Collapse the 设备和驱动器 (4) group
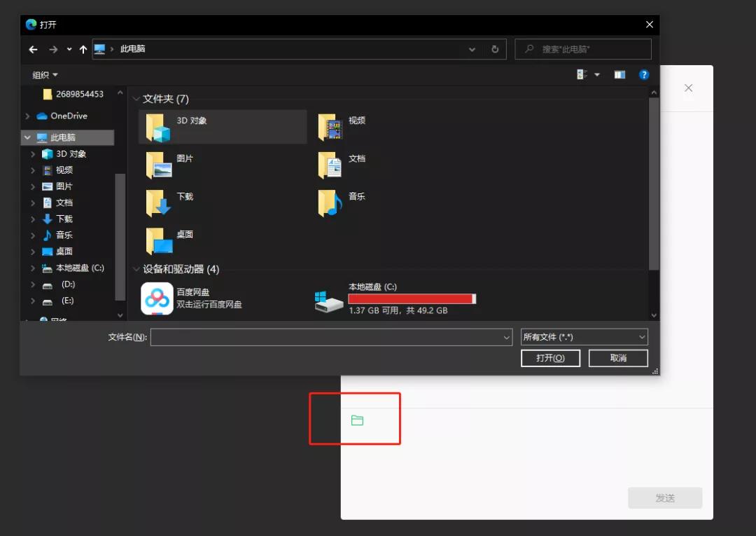The width and height of the screenshot is (756, 536). click(x=136, y=269)
